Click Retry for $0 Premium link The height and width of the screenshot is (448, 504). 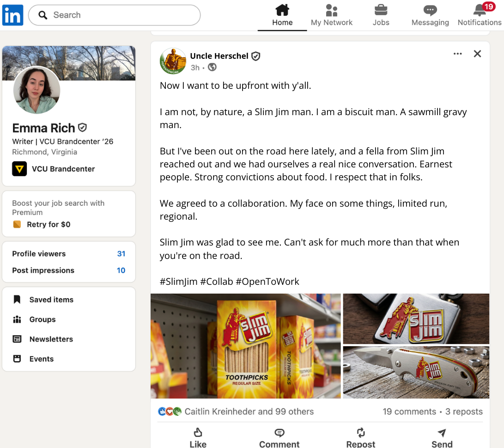(48, 225)
